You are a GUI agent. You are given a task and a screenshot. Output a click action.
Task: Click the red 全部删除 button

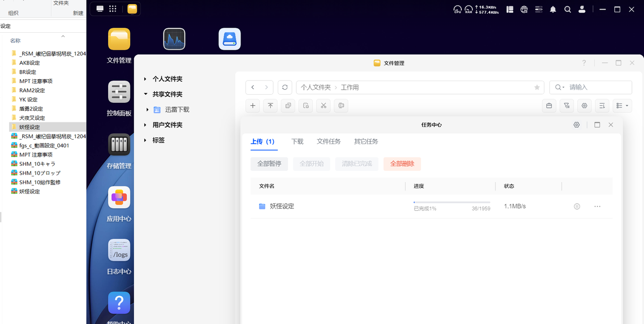point(402,164)
